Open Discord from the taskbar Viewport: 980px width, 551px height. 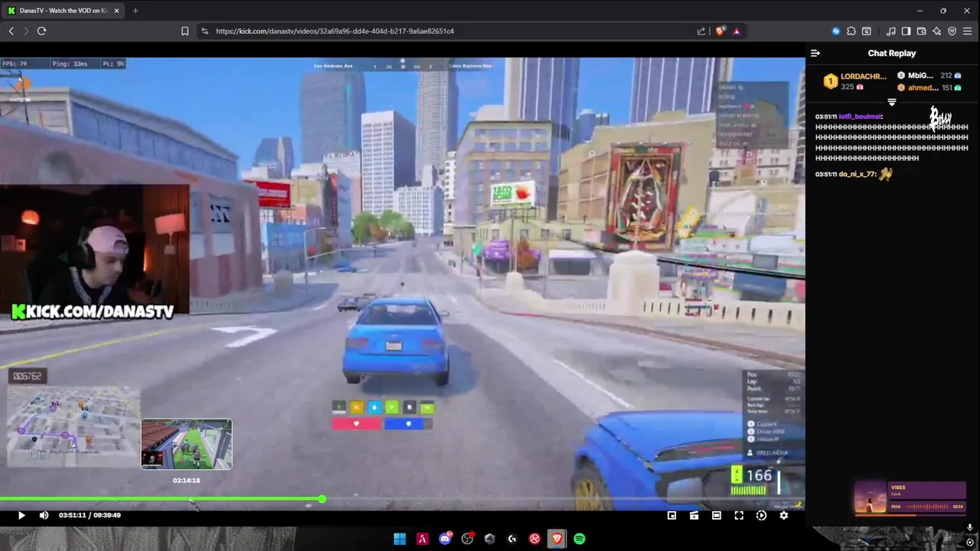point(445,539)
